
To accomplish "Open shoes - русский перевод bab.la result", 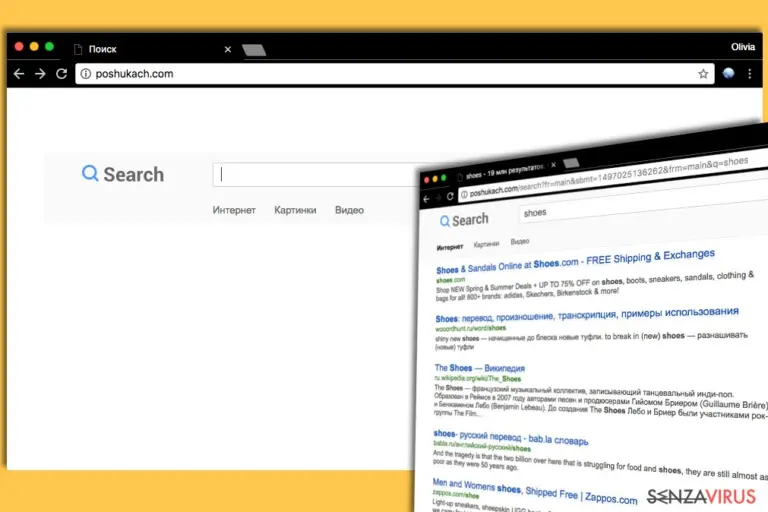I will click(510, 437).
